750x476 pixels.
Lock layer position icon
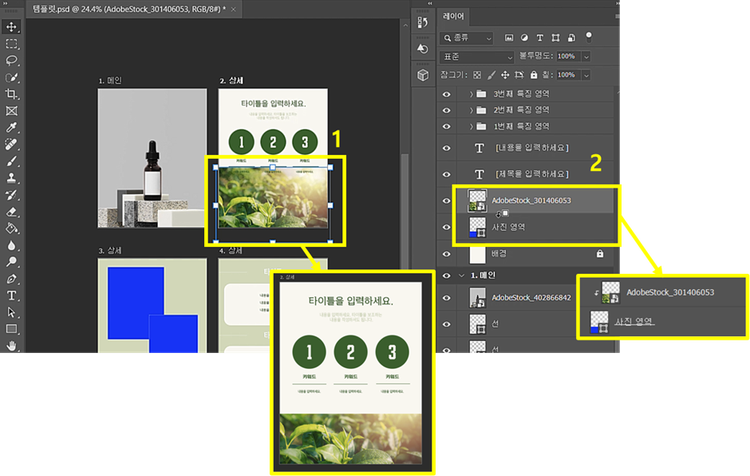point(505,75)
